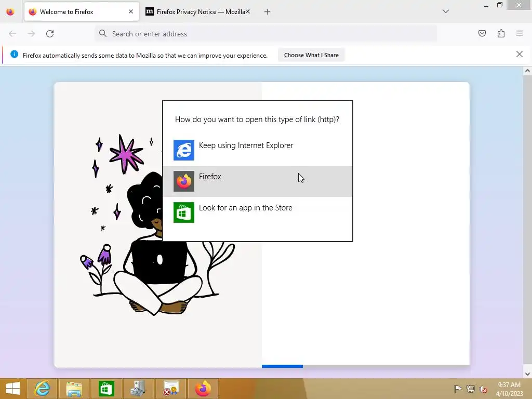Open Windows Store from taskbar
532x399 pixels.
click(x=106, y=389)
